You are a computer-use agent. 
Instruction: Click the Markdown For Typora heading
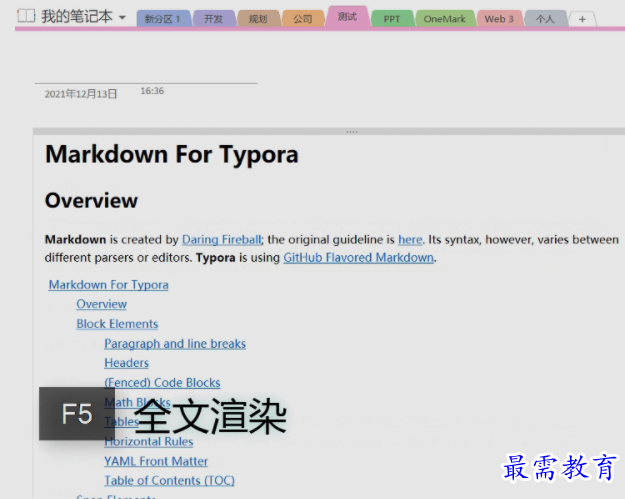tap(172, 154)
